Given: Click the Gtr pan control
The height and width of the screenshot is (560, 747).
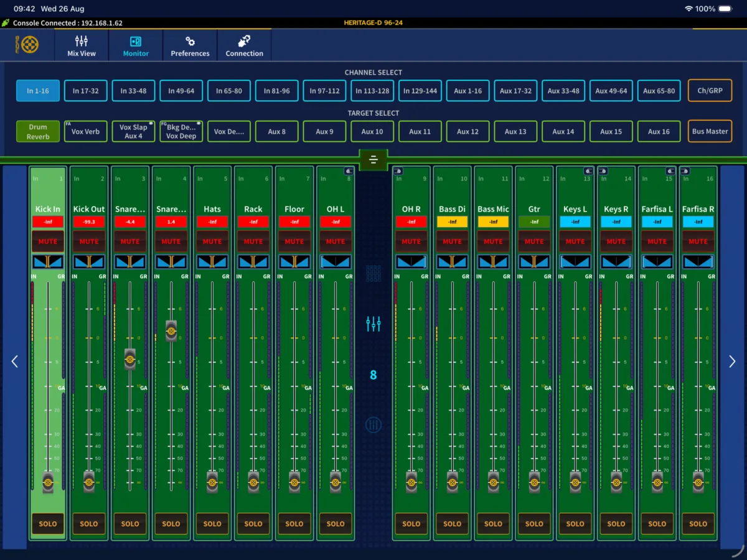Looking at the screenshot, I should (x=534, y=261).
